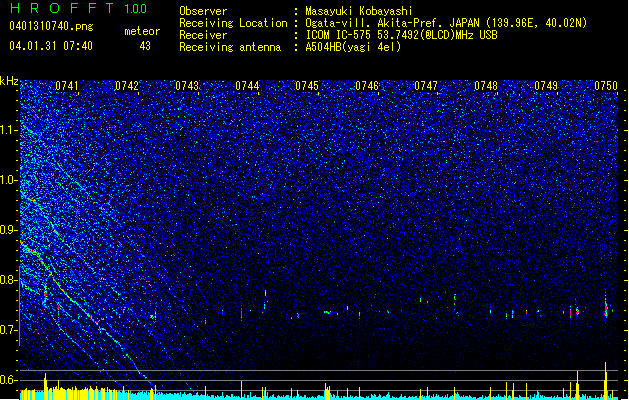The image size is (629, 400).
Task: Click the 0.9 kHz frequency tick label
Action: pos(9,230)
